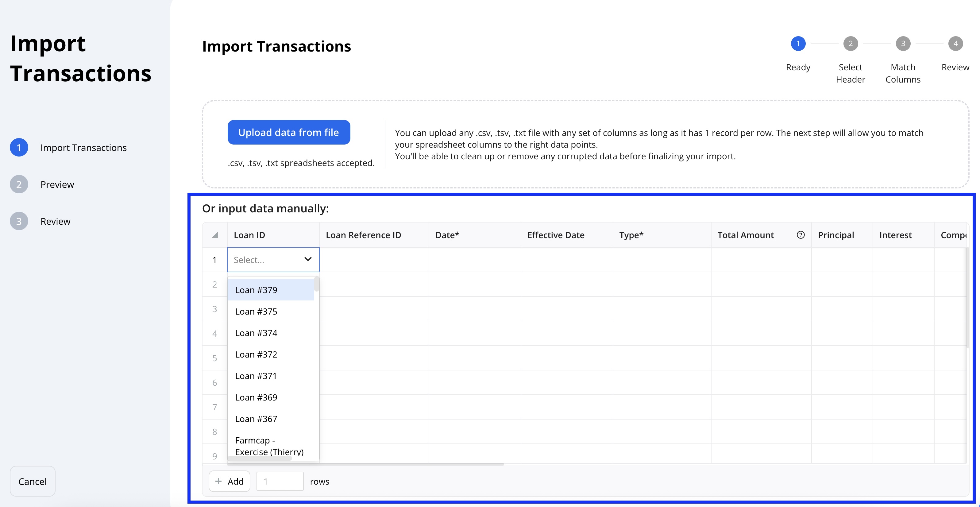Click the Add rows button
980x507 pixels.
click(x=230, y=481)
